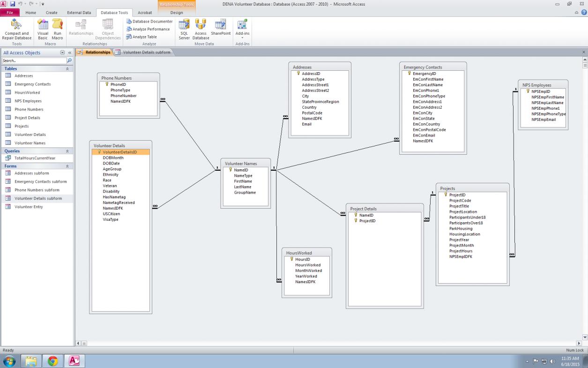The height and width of the screenshot is (368, 588).
Task: Open Visual Basic editor
Action: [43, 29]
